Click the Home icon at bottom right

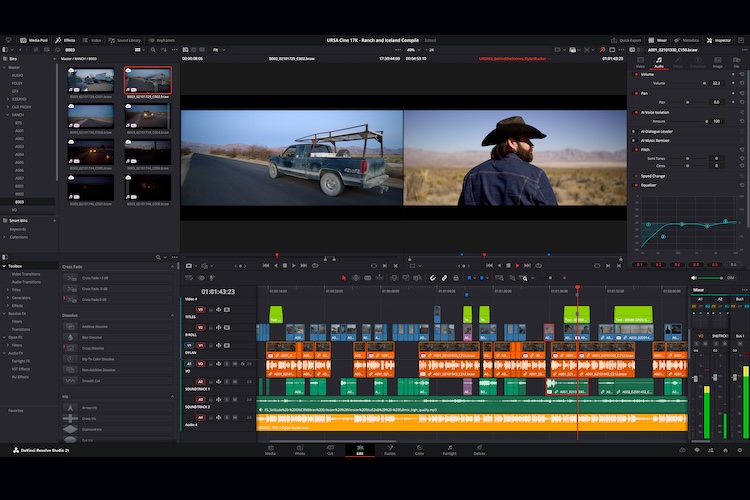(x=725, y=450)
